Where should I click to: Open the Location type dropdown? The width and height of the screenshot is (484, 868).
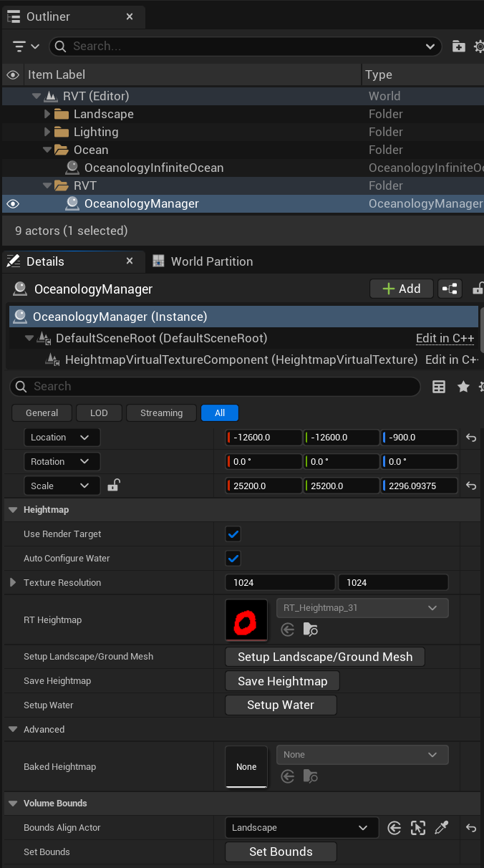62,438
